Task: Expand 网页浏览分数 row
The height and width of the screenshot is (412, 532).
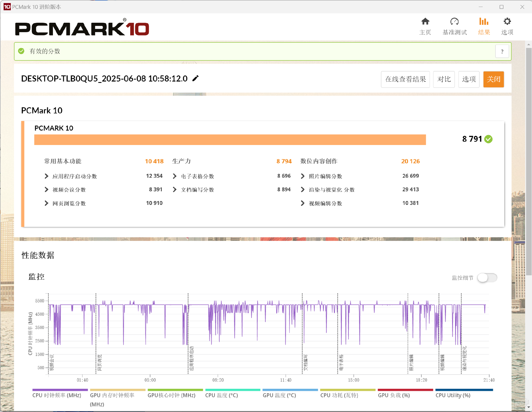Action: (x=47, y=203)
